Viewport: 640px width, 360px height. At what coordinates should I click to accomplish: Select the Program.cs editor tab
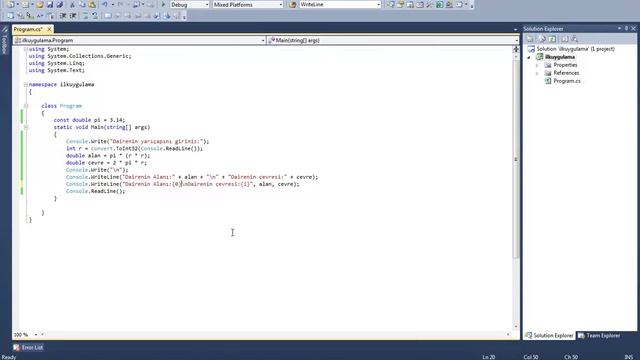click(x=28, y=29)
